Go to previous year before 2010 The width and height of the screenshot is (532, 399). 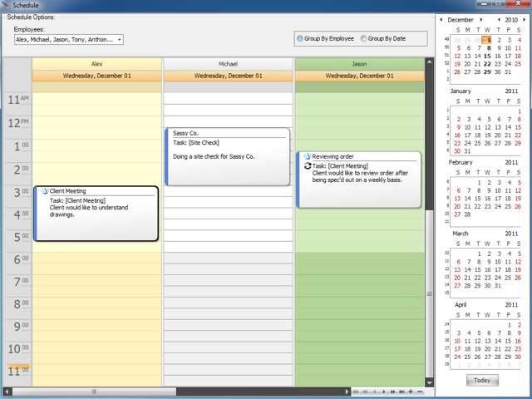498,19
